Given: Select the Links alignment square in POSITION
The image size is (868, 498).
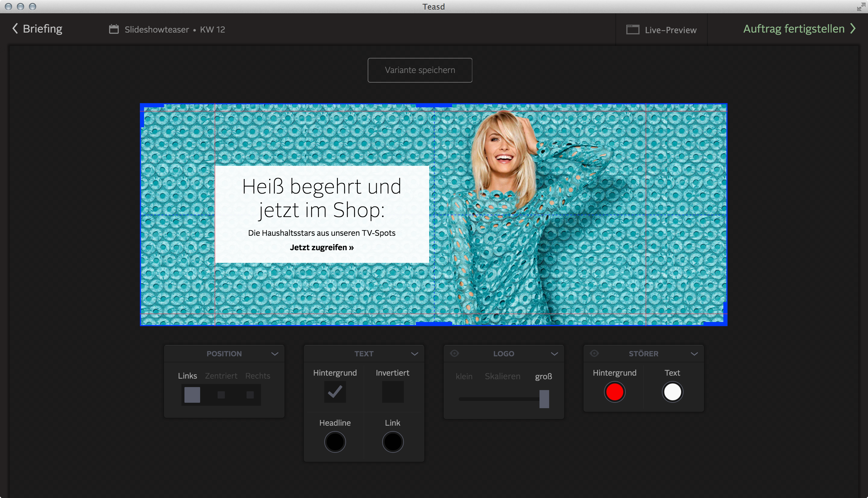Looking at the screenshot, I should click(191, 394).
